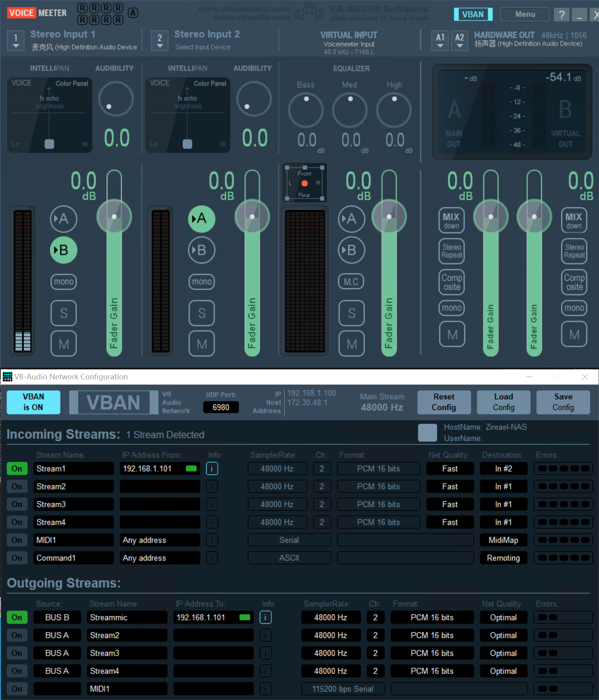Mute Stereo Input 1 with M button

tap(63, 344)
